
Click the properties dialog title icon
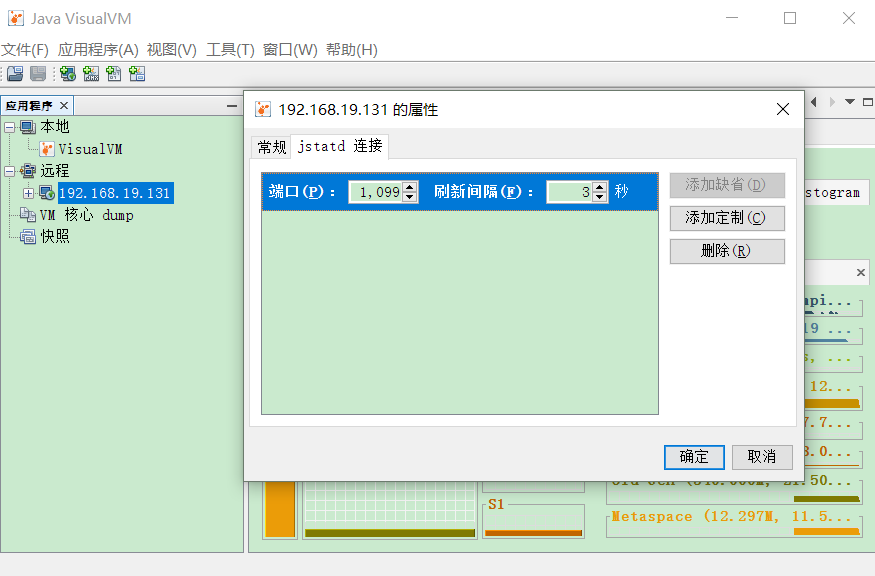[x=263, y=109]
